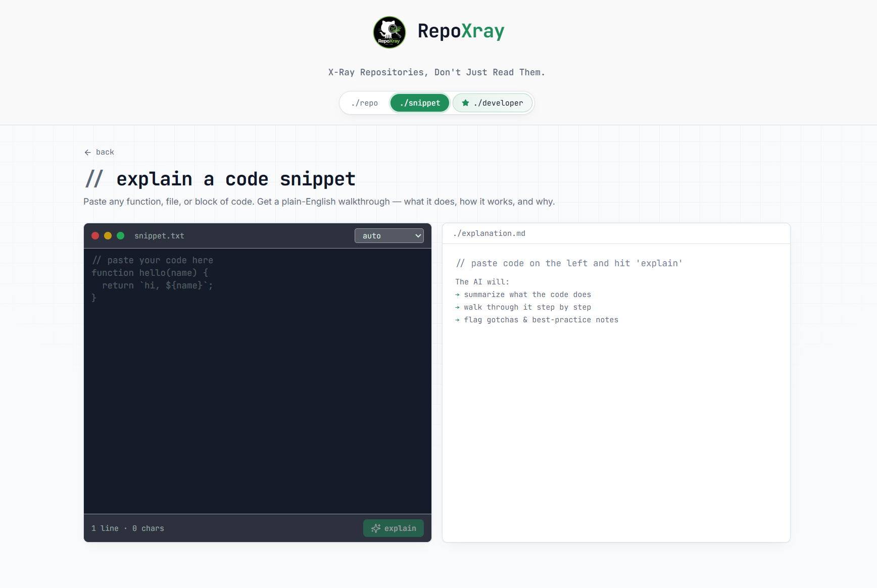Click the RepoXray logo icon
This screenshot has height=588, width=877.
[x=389, y=32]
